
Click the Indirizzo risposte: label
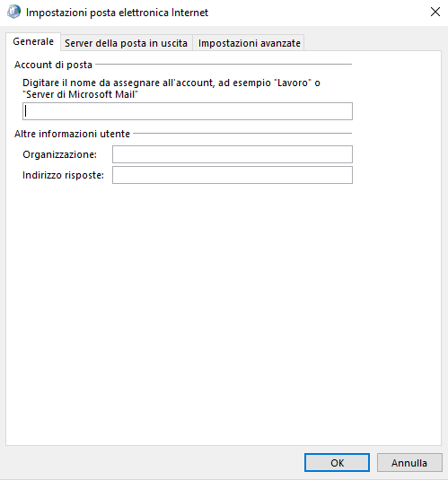point(63,175)
